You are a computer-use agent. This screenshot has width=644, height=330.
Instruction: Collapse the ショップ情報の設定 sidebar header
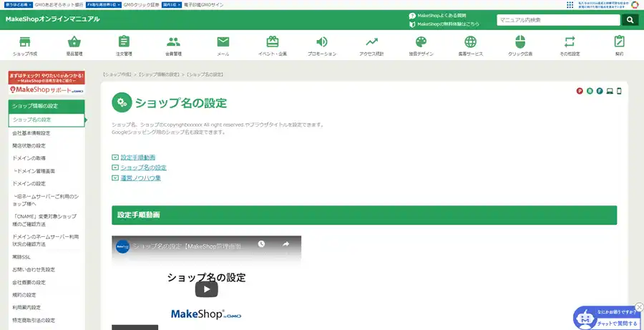[x=47, y=106]
